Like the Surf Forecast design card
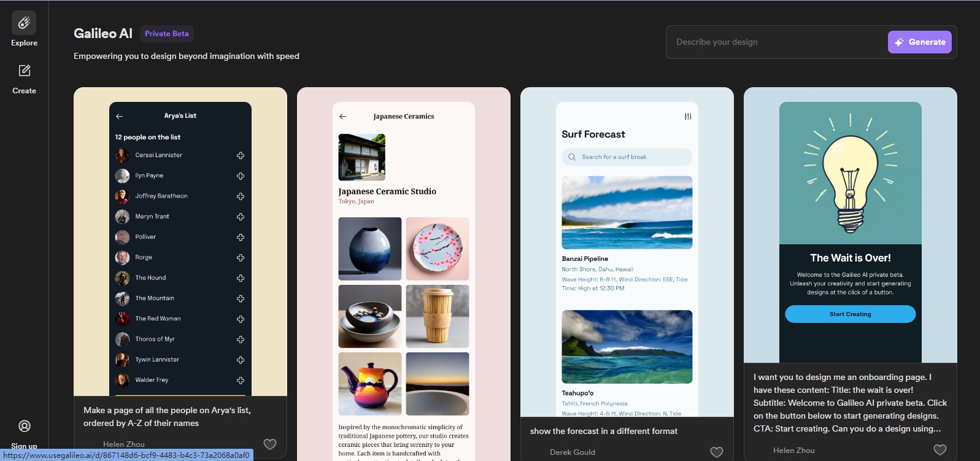This screenshot has width=980, height=461. click(x=717, y=452)
